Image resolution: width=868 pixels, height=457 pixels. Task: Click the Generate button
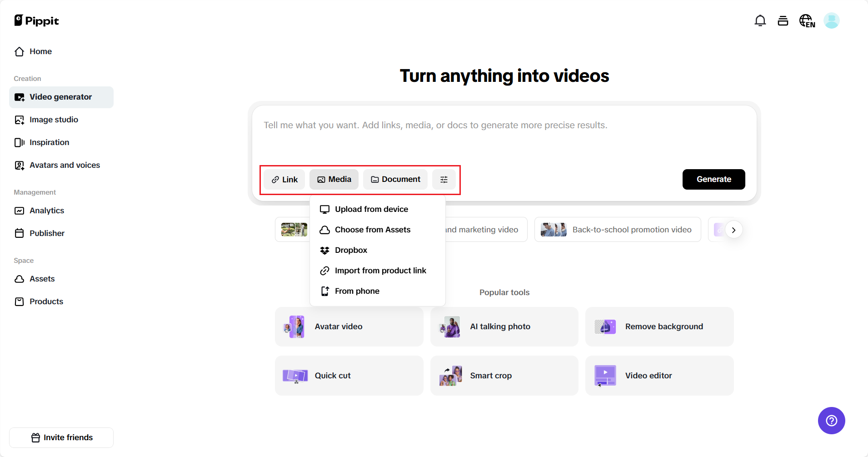pyautogui.click(x=713, y=179)
